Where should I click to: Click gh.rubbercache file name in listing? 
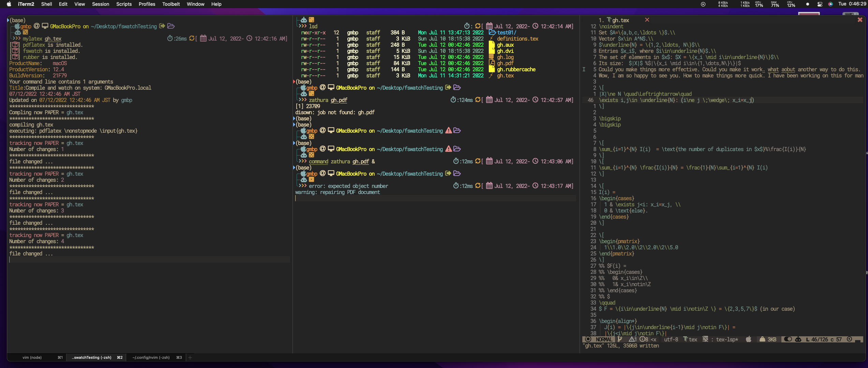point(516,69)
